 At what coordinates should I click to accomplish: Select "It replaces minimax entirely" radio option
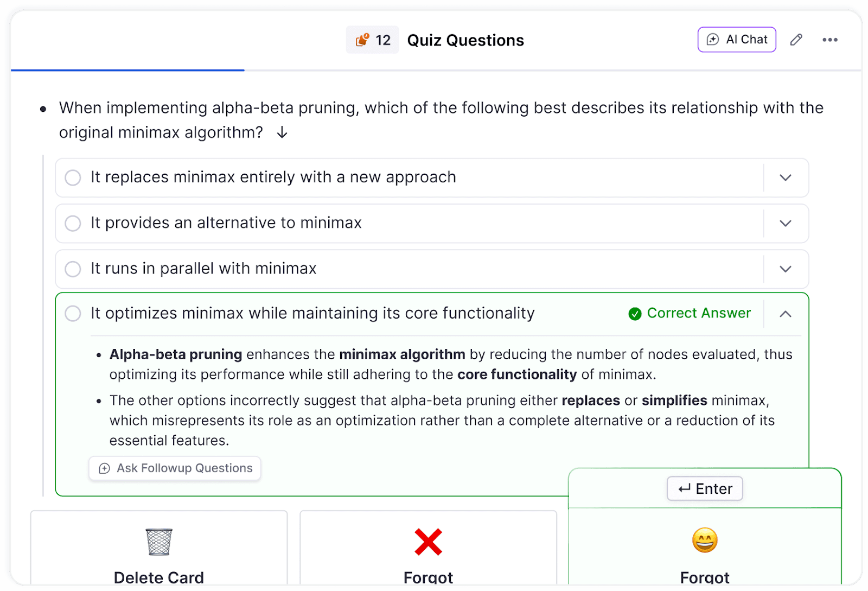pyautogui.click(x=73, y=177)
